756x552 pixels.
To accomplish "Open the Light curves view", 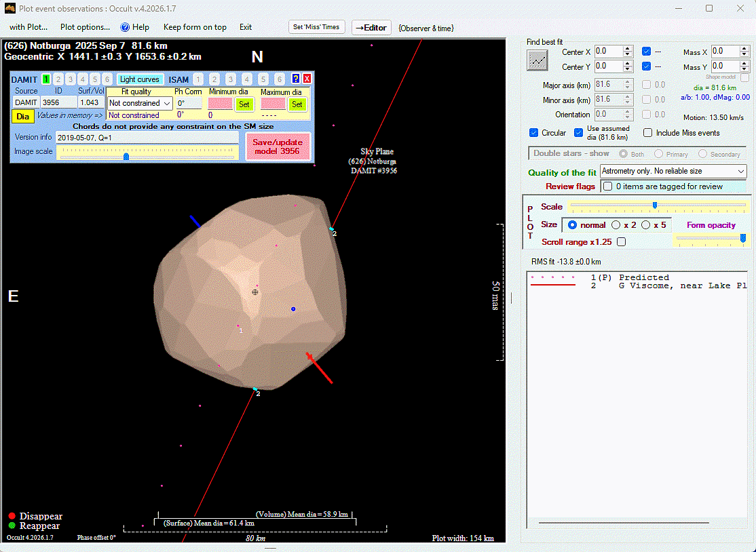I will pos(139,79).
